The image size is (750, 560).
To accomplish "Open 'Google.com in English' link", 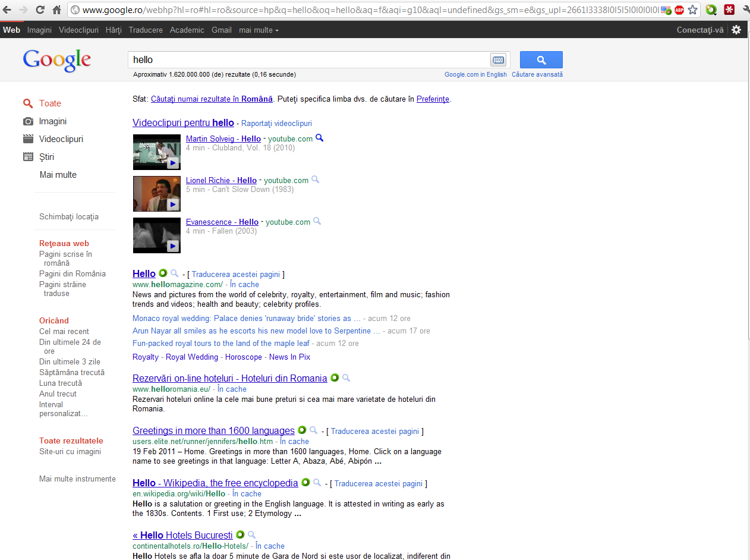I will tap(475, 74).
